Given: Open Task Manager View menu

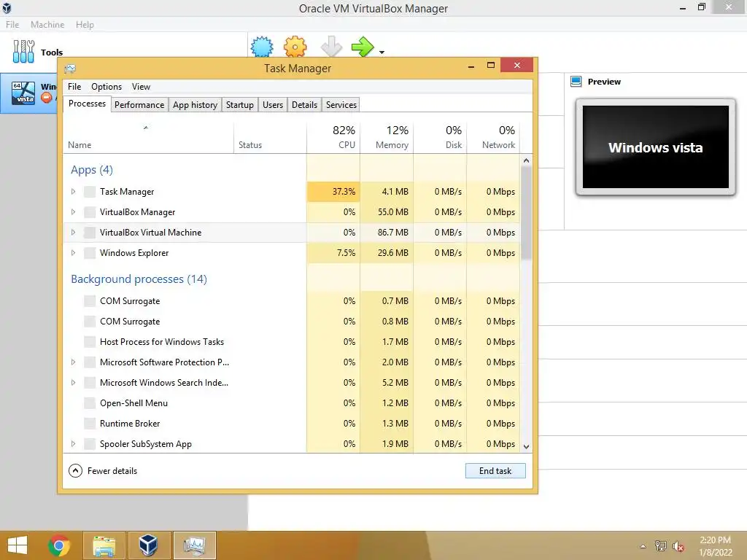Looking at the screenshot, I should click(x=141, y=87).
